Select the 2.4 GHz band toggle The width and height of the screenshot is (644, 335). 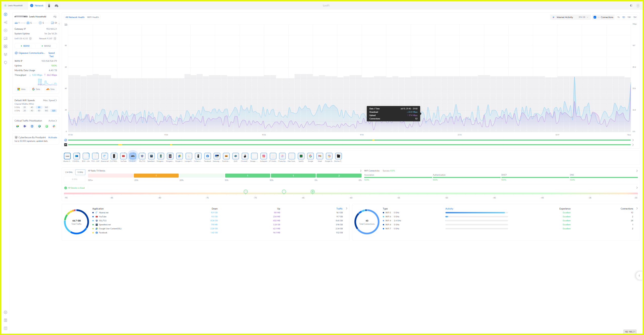click(x=69, y=172)
